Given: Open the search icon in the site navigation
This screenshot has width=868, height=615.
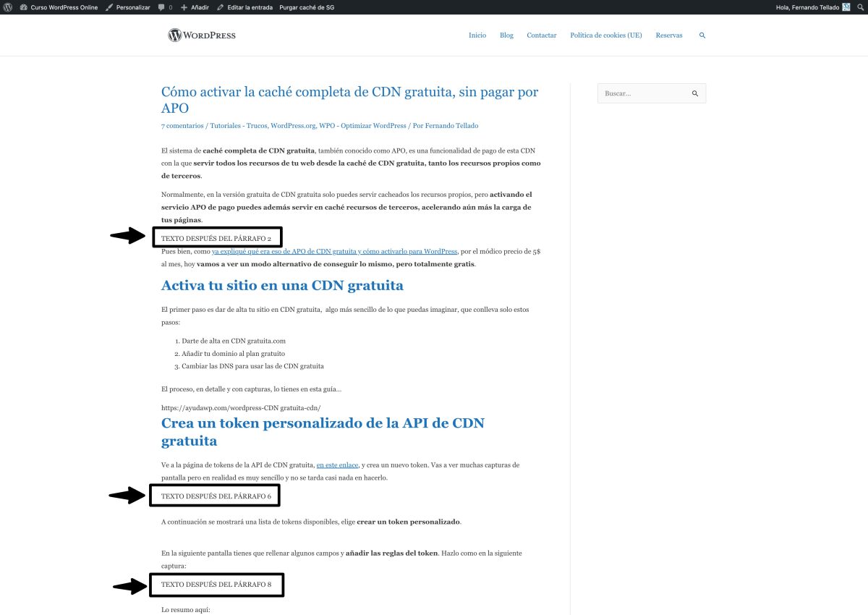Looking at the screenshot, I should [702, 35].
